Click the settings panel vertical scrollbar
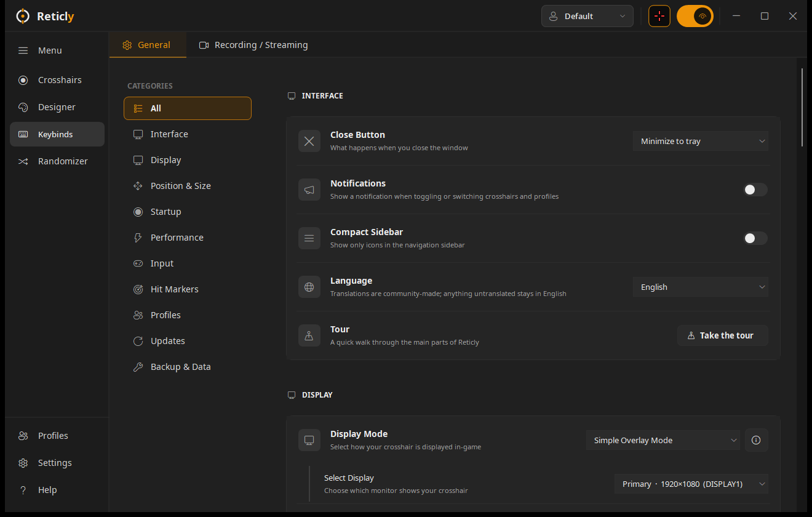The height and width of the screenshot is (517, 812). tap(802, 107)
